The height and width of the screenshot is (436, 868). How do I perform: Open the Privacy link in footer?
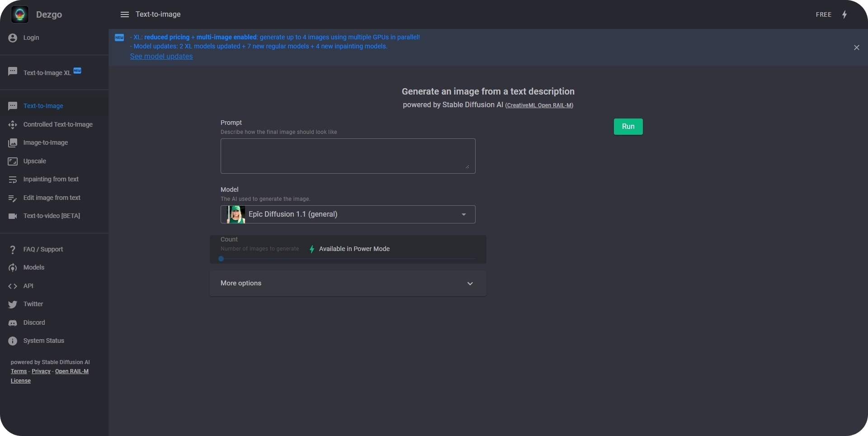41,371
